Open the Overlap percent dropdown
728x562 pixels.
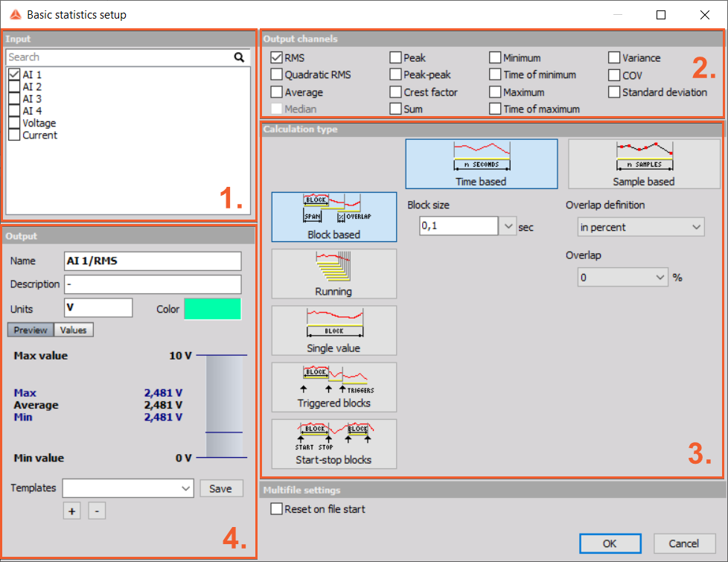(622, 278)
